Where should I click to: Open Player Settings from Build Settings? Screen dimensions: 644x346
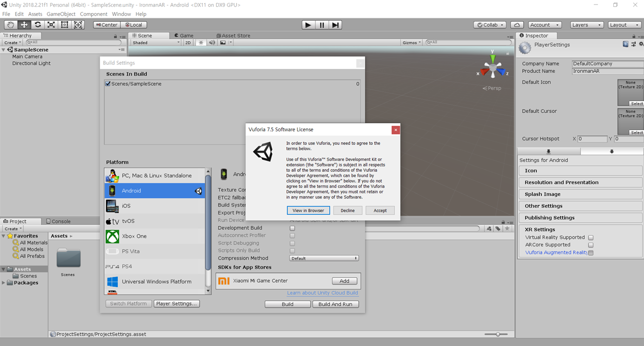(x=177, y=304)
